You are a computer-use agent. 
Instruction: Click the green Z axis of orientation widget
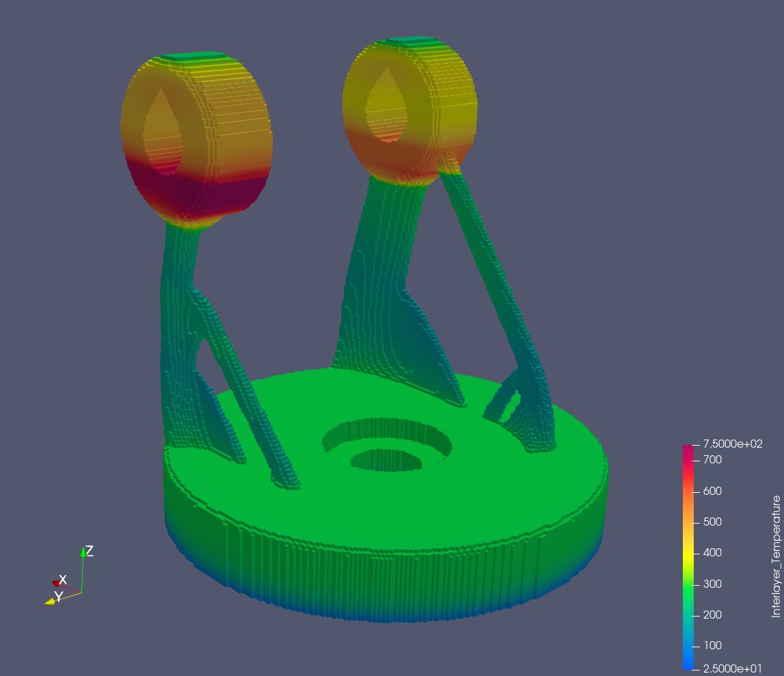83,570
